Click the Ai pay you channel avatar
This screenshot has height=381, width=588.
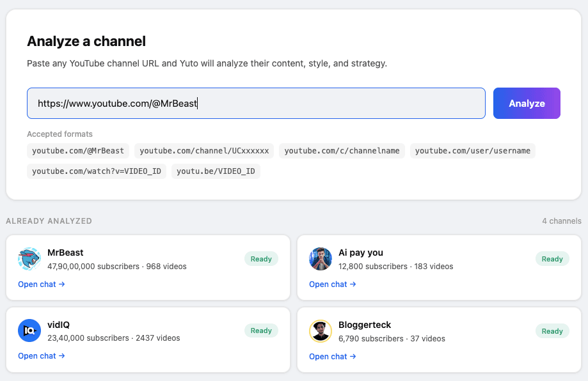(321, 259)
